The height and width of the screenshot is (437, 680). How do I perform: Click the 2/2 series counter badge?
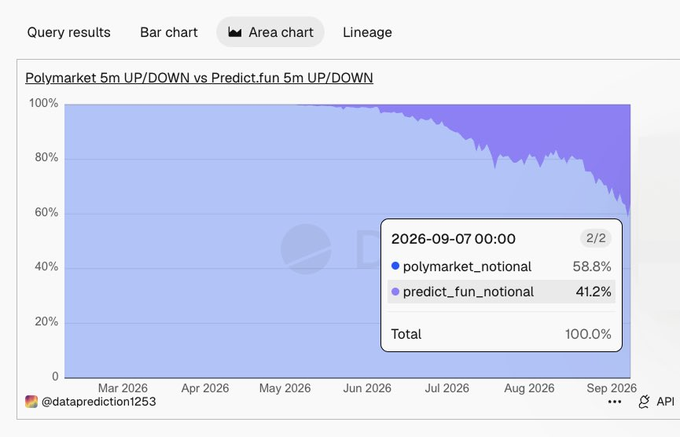pyautogui.click(x=595, y=238)
